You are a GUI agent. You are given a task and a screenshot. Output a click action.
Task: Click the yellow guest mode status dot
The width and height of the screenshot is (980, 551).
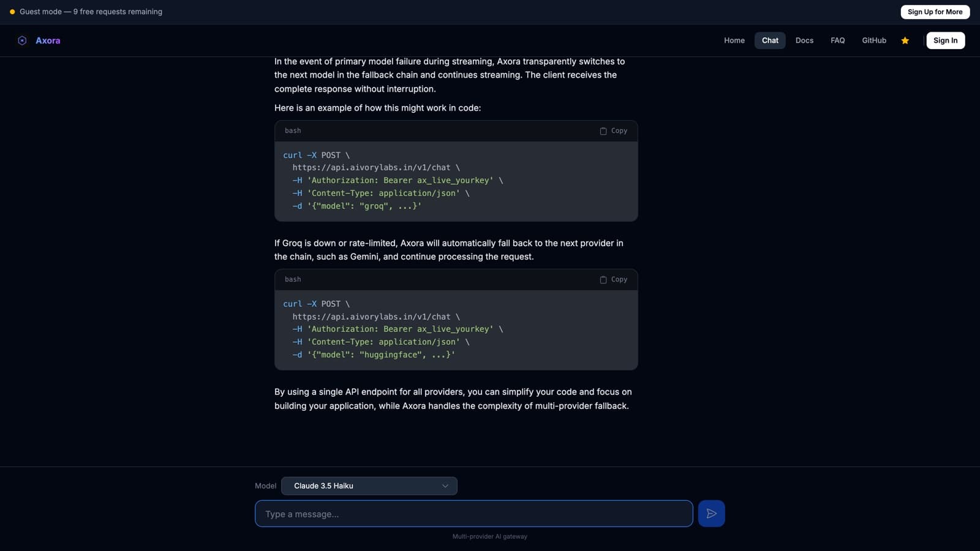coord(12,12)
